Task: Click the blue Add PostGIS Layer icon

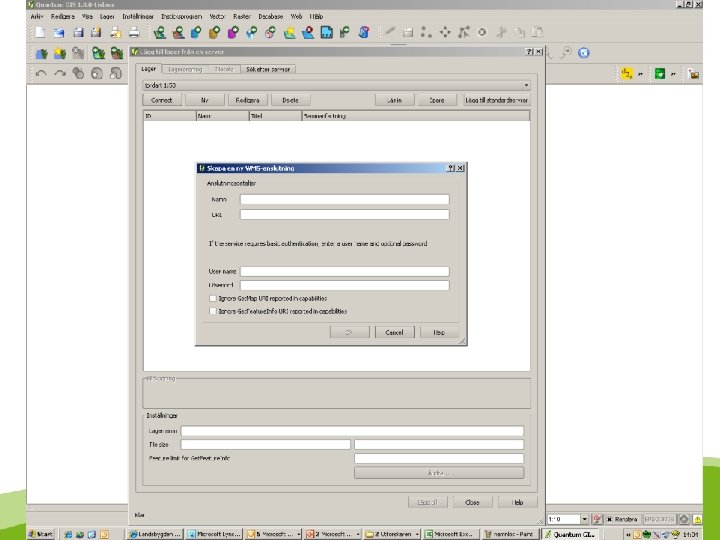Action: click(196, 32)
